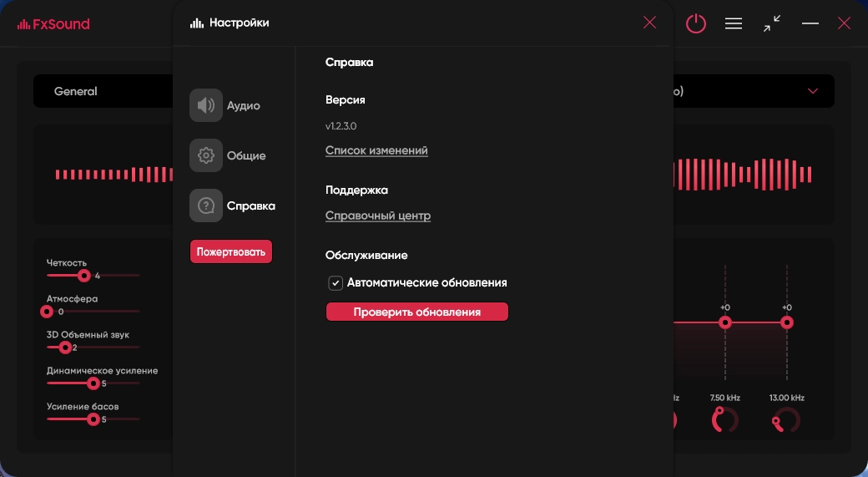Click the speaker icon for Аудио settings
The width and height of the screenshot is (868, 477).
[x=205, y=106]
